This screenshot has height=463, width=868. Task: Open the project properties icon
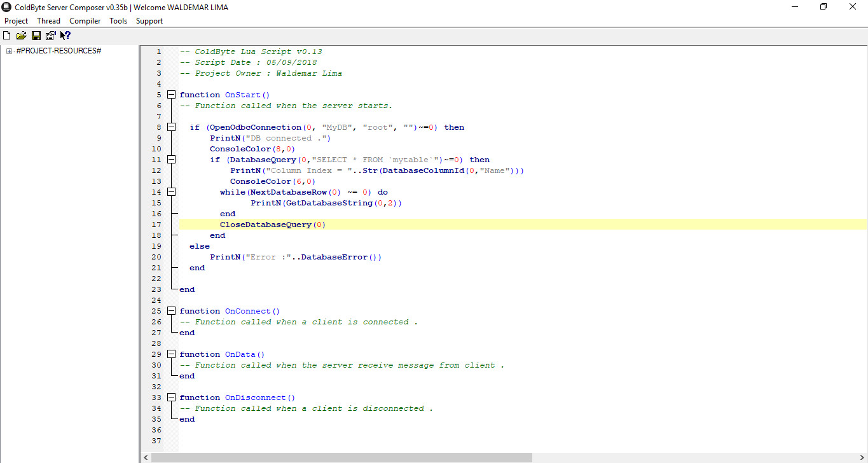50,35
